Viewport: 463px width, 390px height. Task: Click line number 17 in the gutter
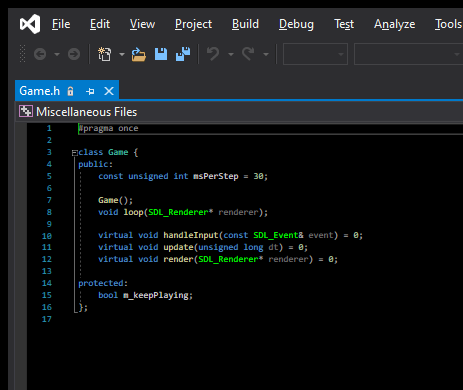[x=47, y=319]
